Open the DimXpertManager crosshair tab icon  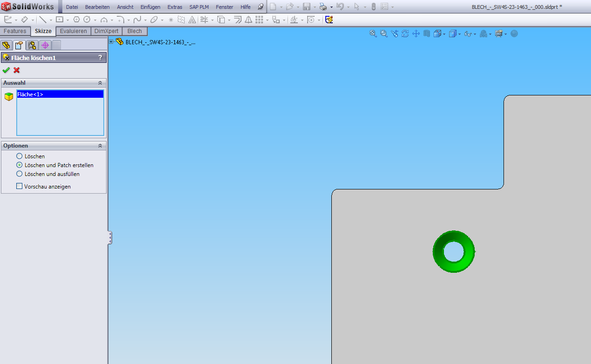point(45,45)
